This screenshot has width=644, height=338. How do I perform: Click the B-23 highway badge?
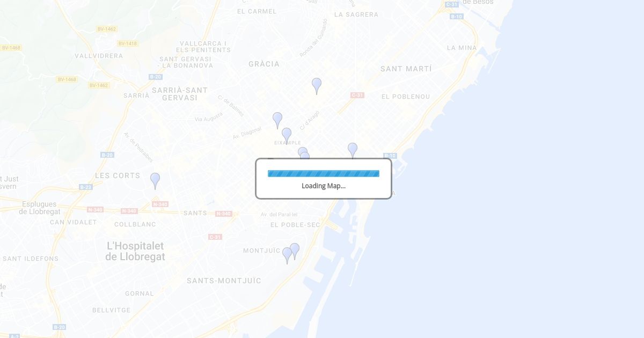(86, 187)
